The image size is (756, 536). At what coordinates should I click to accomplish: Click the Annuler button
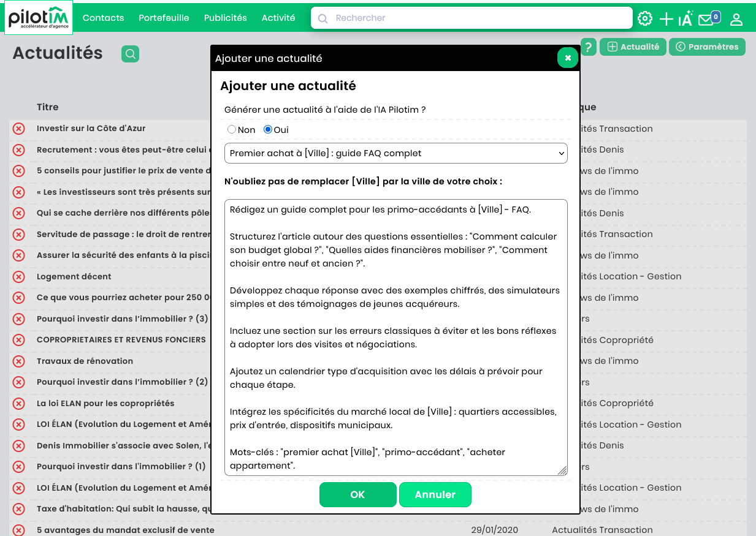[435, 495]
